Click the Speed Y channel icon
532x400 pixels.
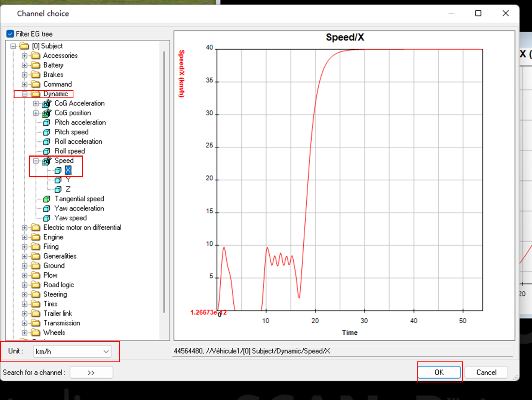click(58, 180)
